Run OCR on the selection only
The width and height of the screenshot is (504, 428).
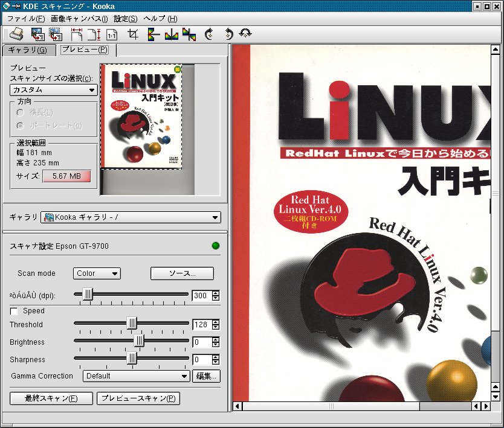coord(56,34)
